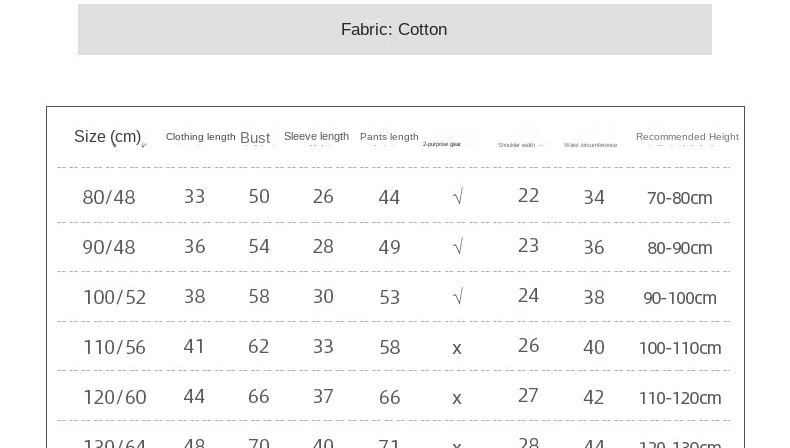Click the 100/52 size cell
790x448 pixels.
click(114, 297)
